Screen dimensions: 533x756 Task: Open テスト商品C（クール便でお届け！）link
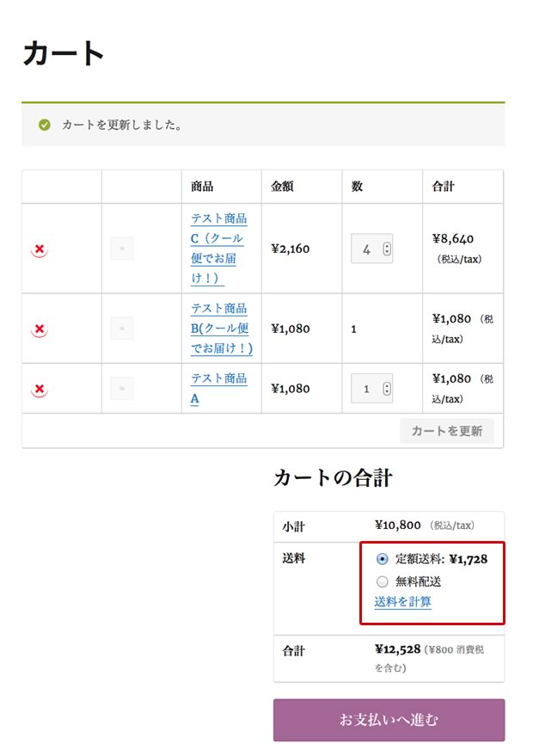pyautogui.click(x=218, y=249)
